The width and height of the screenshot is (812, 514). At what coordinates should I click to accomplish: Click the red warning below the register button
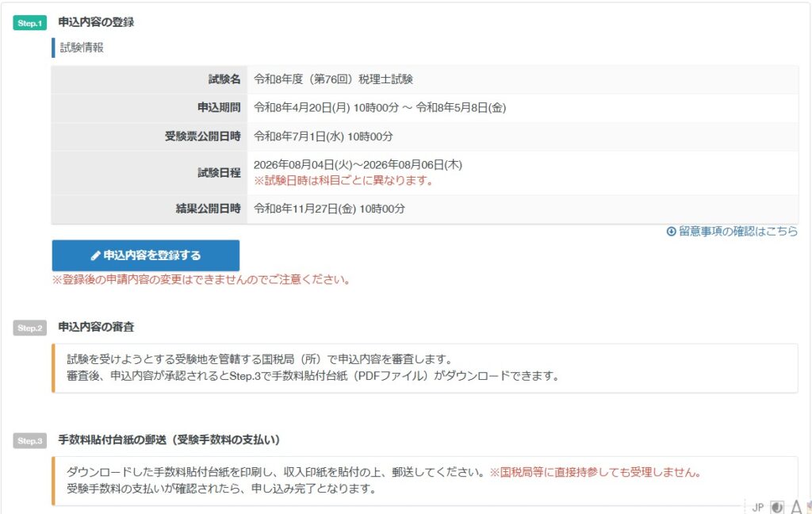(x=201, y=279)
